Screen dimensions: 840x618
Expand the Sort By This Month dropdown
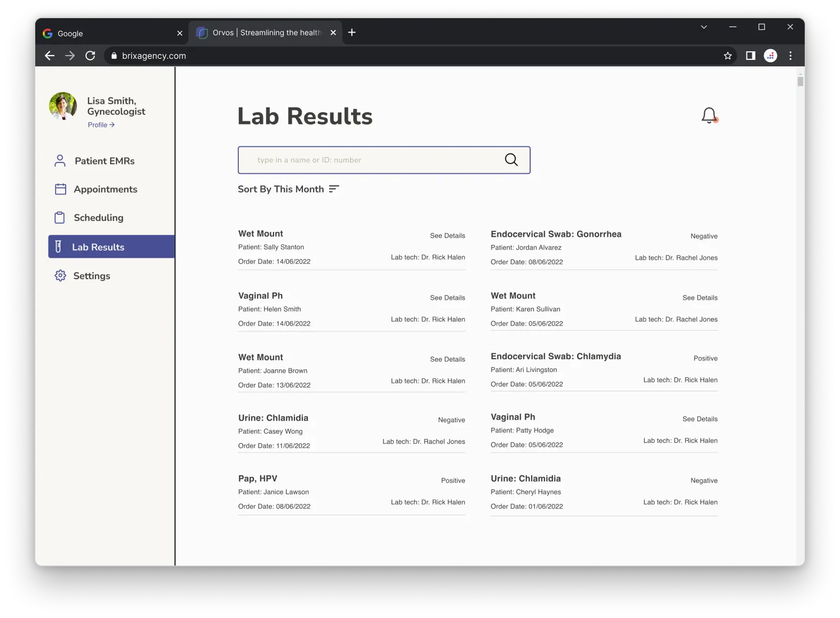[281, 189]
